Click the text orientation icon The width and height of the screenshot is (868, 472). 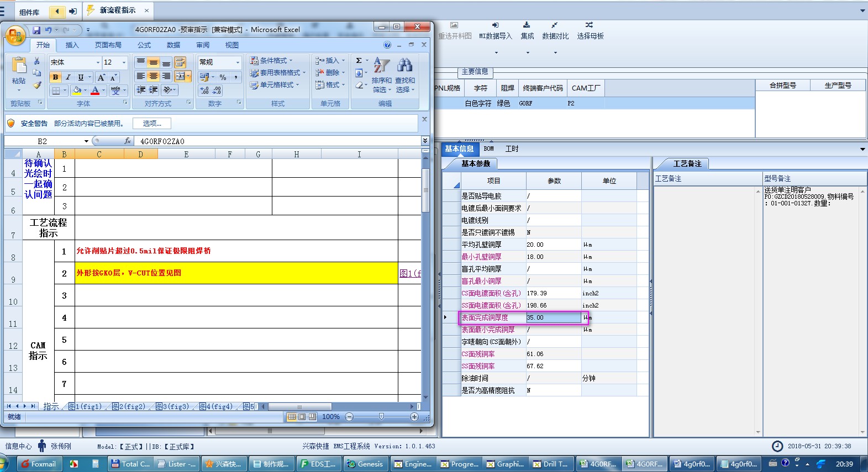point(168,89)
